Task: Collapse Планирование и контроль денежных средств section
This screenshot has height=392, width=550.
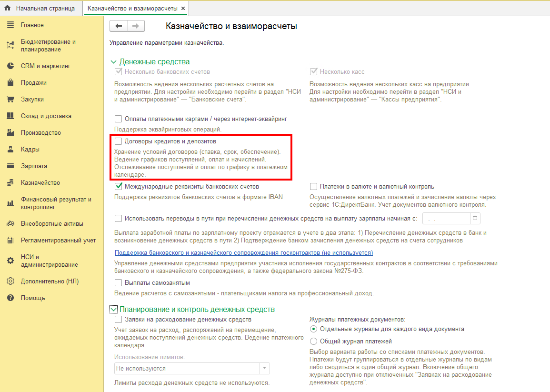Action: click(x=113, y=309)
